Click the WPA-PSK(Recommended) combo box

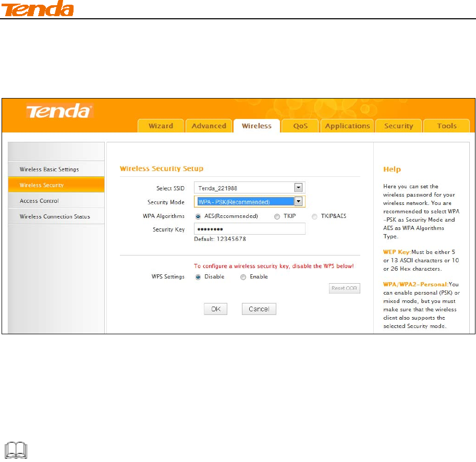coord(250,202)
